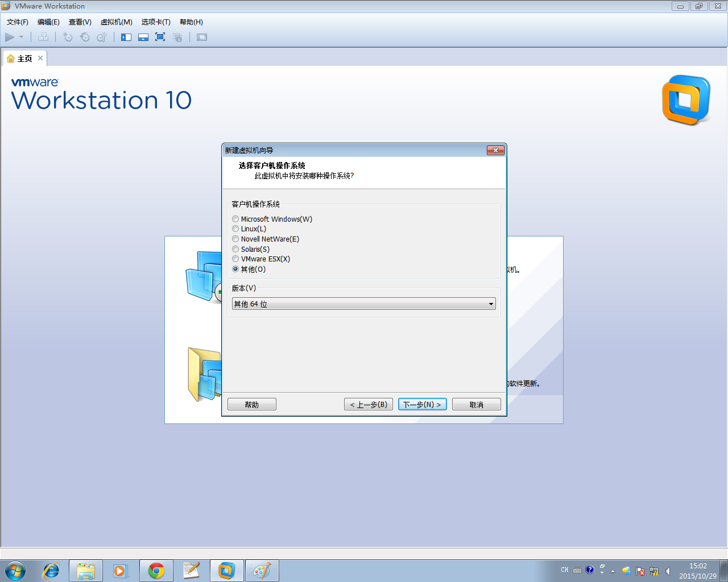The height and width of the screenshot is (582, 728).
Task: Select 其他(O) radio button
Action: click(x=235, y=269)
